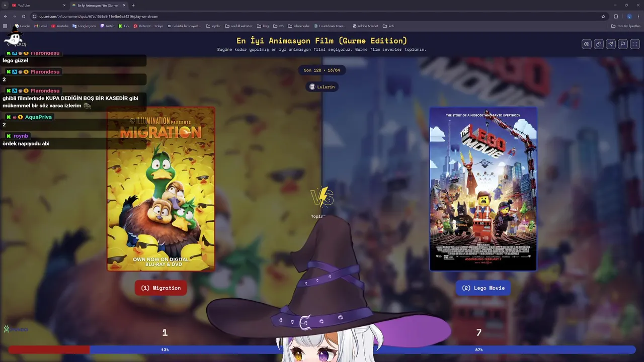644x362 pixels.
Task: Select the Migration movie poster
Action: [x=161, y=189]
